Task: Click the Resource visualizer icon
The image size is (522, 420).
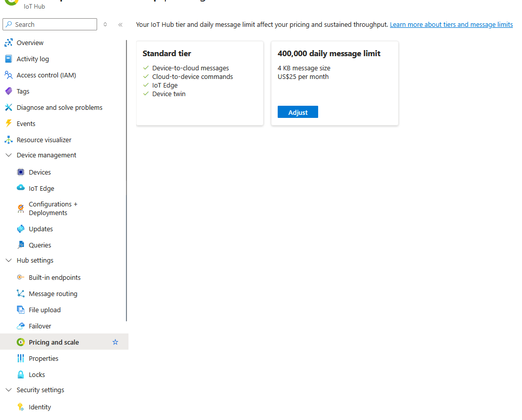Action: coord(9,140)
